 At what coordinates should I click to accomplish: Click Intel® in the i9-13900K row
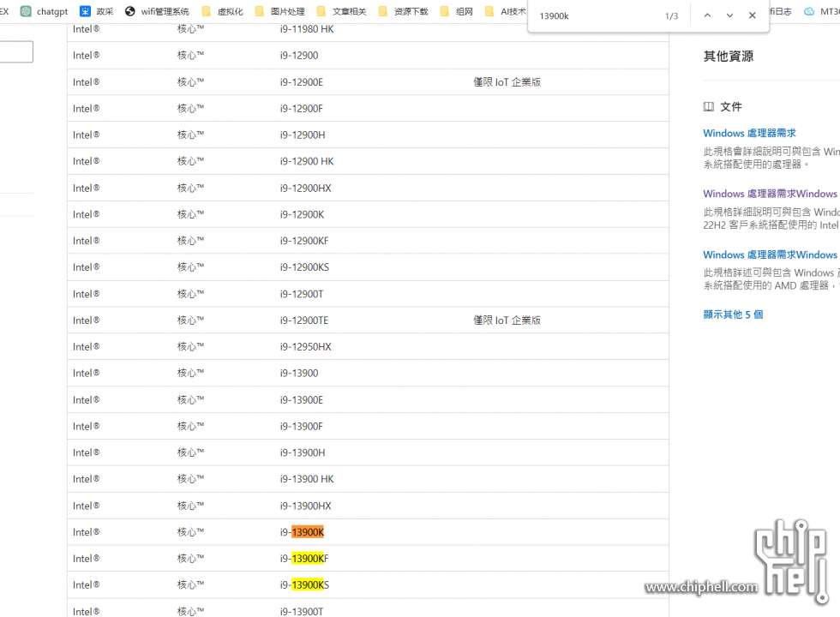(x=87, y=532)
